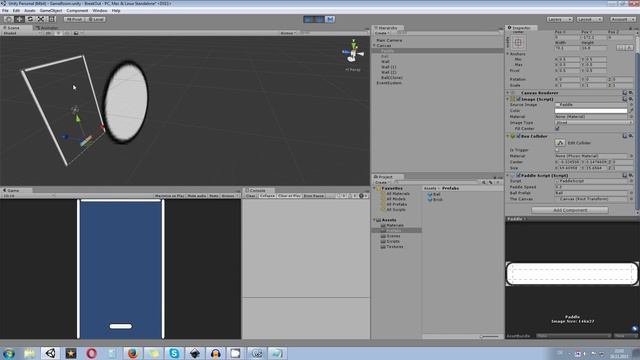Screen dimensions: 640x360
Task: Toggle the Pivot/Center handle mode
Action: click(x=74, y=19)
